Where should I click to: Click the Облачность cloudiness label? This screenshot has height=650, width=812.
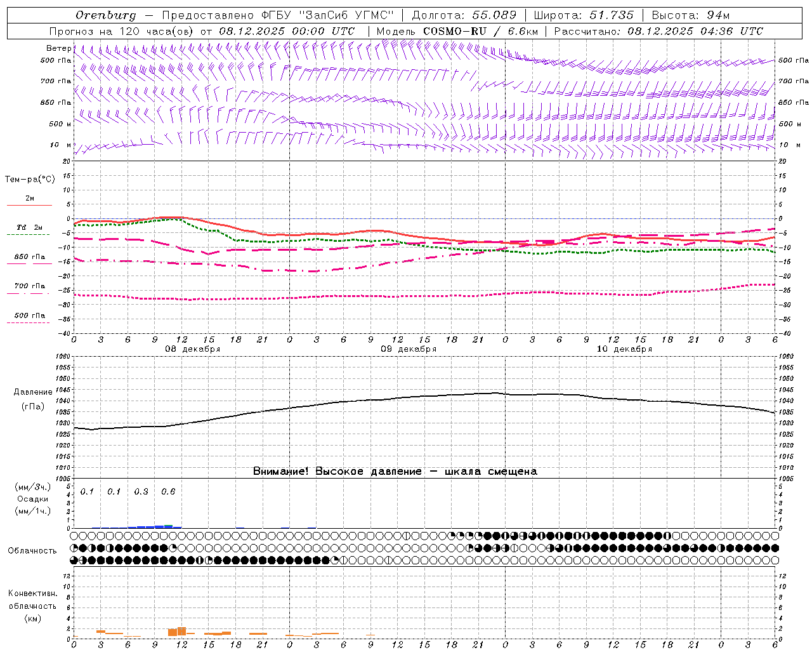(x=32, y=551)
